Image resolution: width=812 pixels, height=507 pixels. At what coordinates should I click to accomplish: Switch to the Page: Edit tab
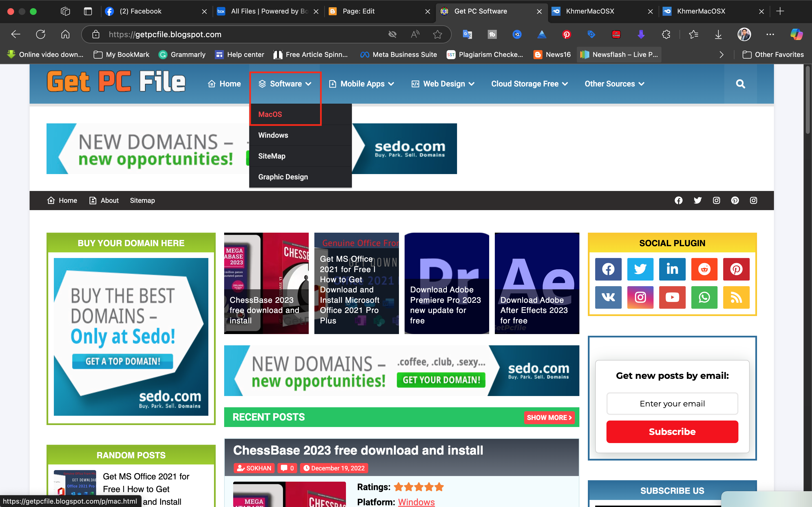coord(358,11)
